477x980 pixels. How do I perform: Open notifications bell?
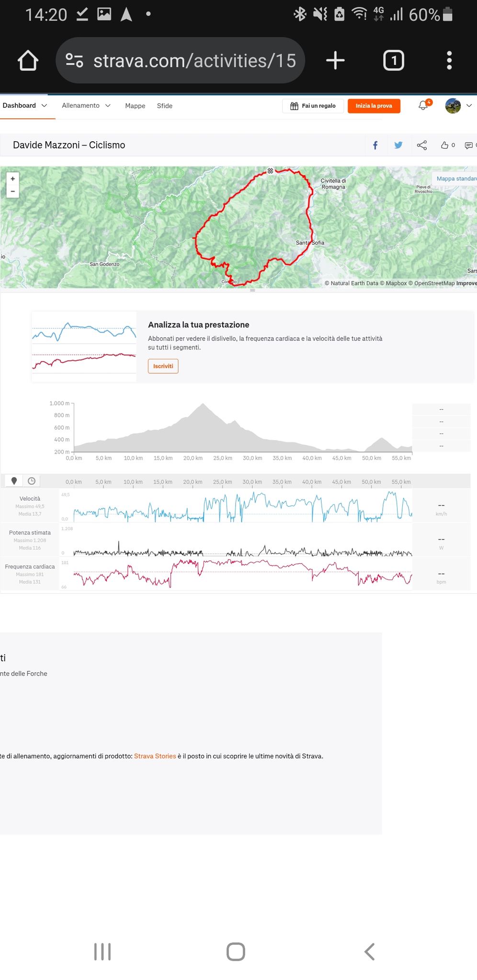pos(423,105)
